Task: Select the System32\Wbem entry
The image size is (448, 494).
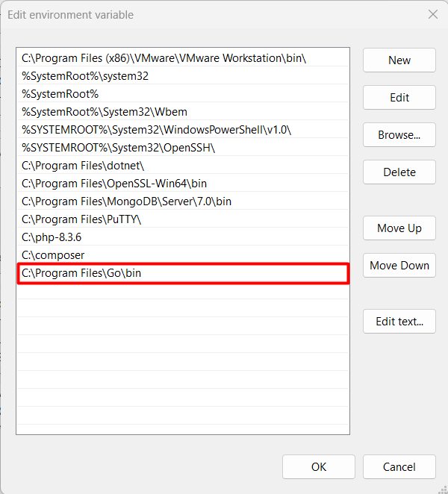Action: [183, 112]
